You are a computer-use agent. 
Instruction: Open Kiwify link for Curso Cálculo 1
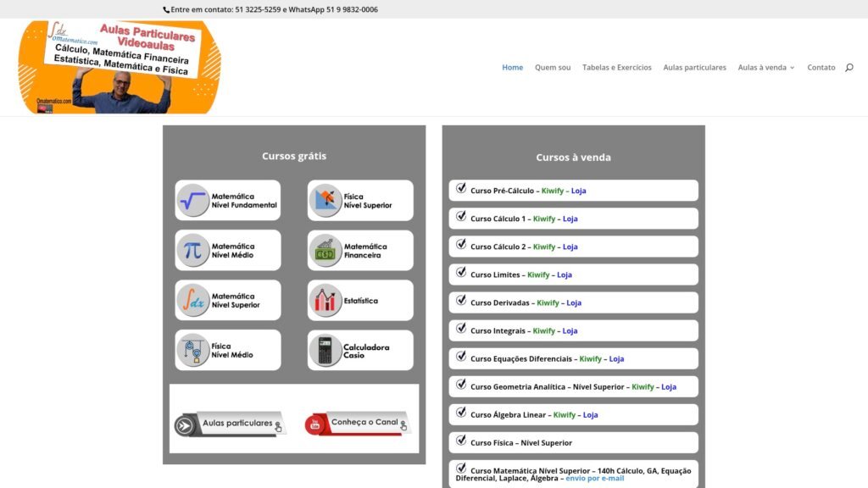[x=543, y=219]
